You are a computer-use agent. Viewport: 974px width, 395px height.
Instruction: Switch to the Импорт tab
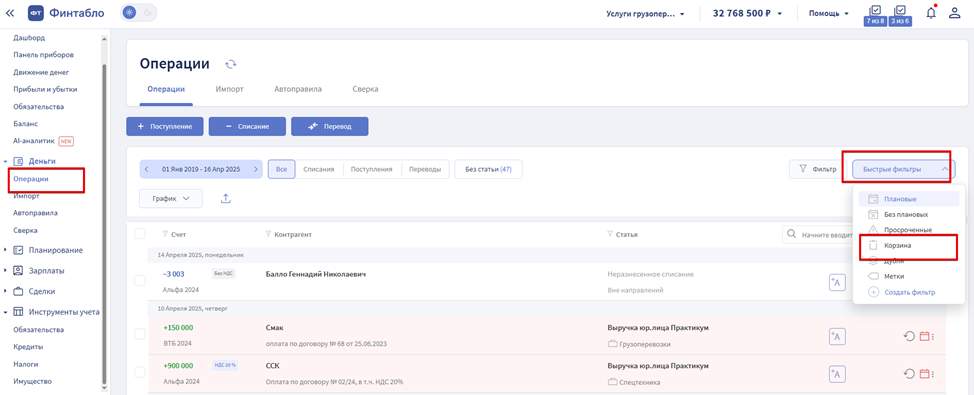(x=229, y=89)
